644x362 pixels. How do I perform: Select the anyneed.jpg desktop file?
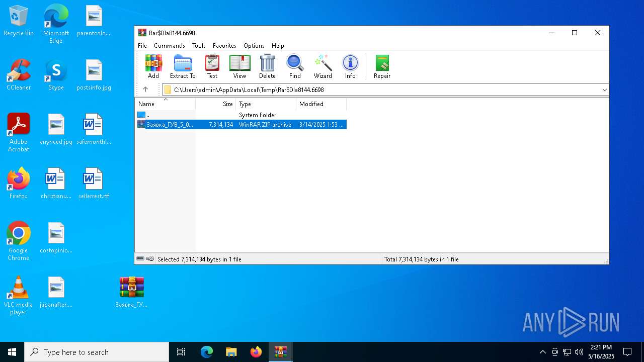[x=56, y=129]
